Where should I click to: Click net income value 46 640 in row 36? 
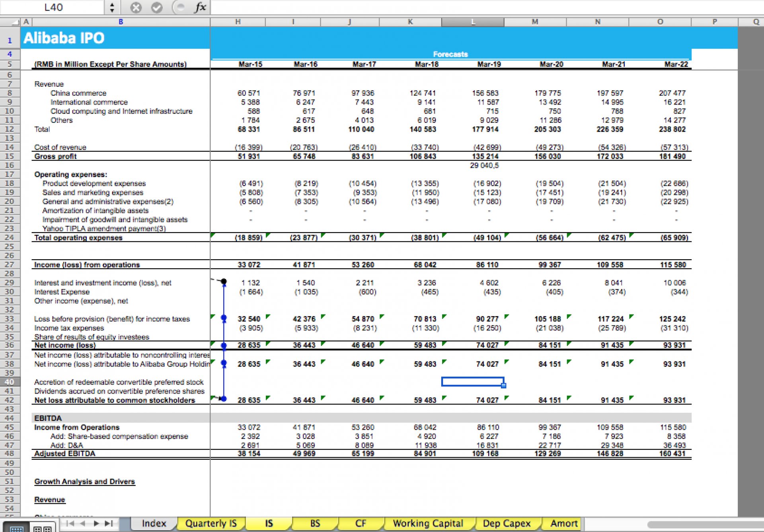point(363,345)
